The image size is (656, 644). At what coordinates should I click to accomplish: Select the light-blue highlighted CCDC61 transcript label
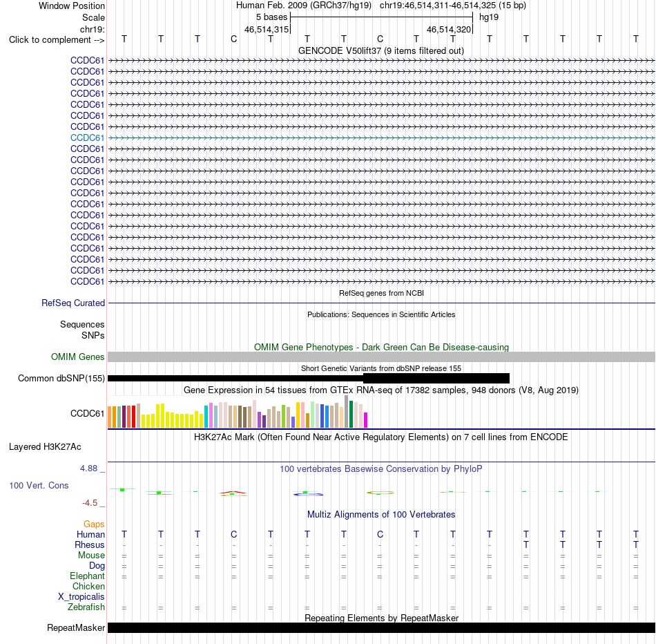pos(87,138)
